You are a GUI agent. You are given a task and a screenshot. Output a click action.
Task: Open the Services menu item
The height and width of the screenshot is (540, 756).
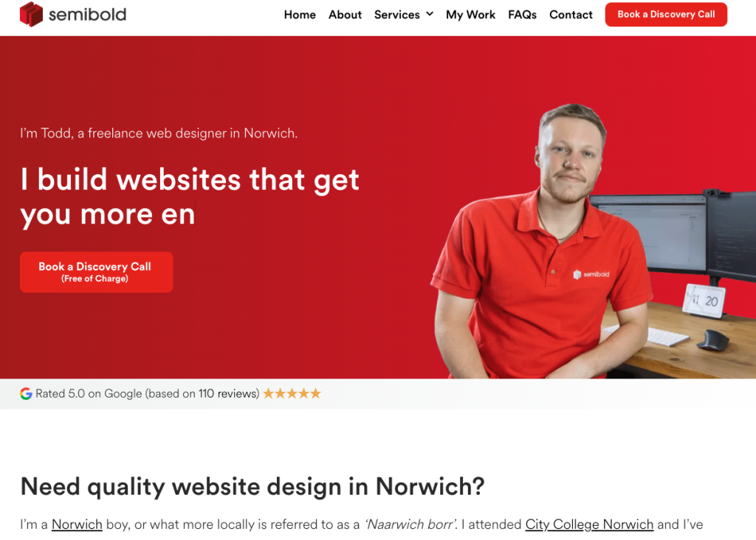[x=396, y=15]
